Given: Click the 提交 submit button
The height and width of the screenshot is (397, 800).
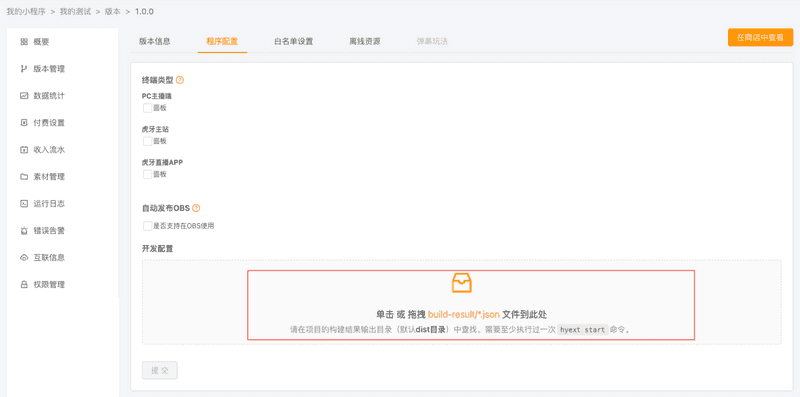Looking at the screenshot, I should point(160,370).
